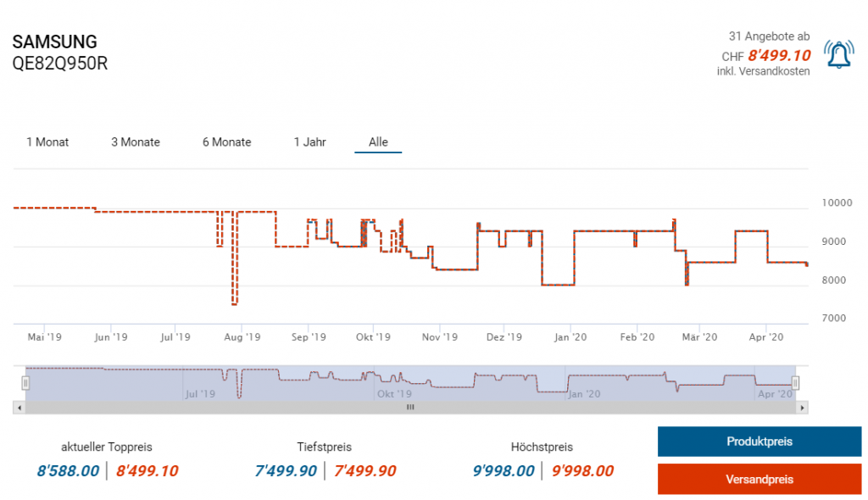Screen dimensions: 868x500
Task: Click the scrollbar left arrow
Action: (x=18, y=408)
